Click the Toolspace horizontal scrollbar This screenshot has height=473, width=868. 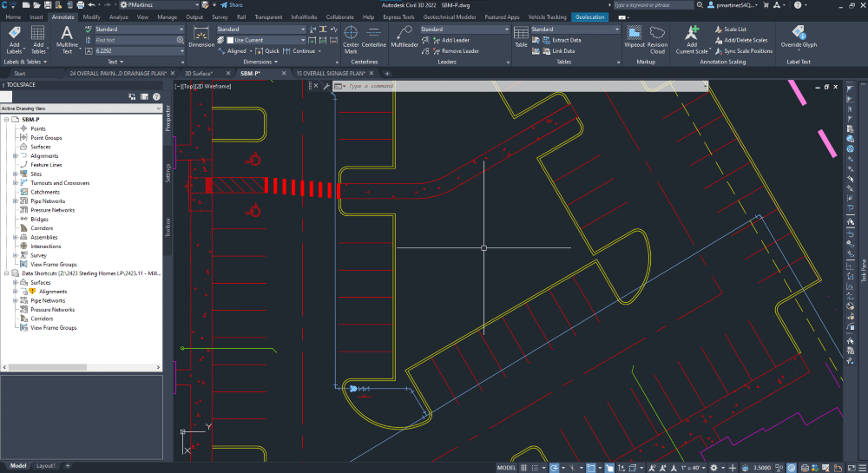pos(82,367)
